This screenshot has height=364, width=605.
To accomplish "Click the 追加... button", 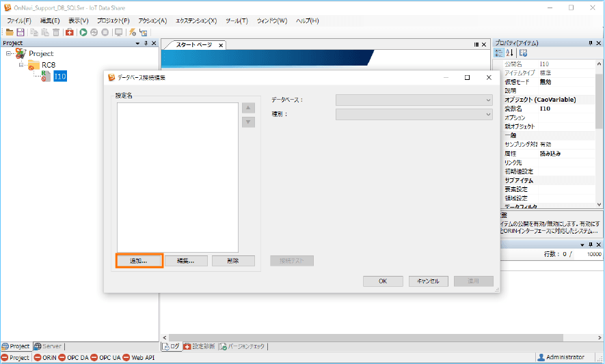I will [x=139, y=261].
